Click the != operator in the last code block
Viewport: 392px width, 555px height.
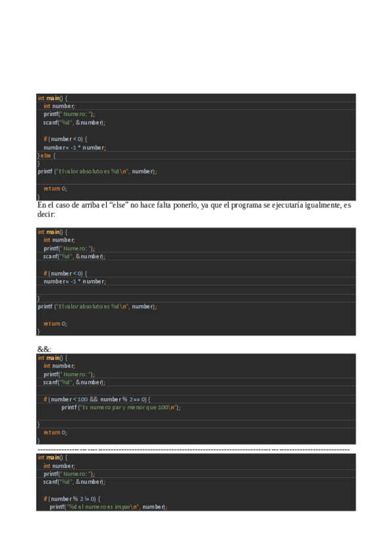87,499
